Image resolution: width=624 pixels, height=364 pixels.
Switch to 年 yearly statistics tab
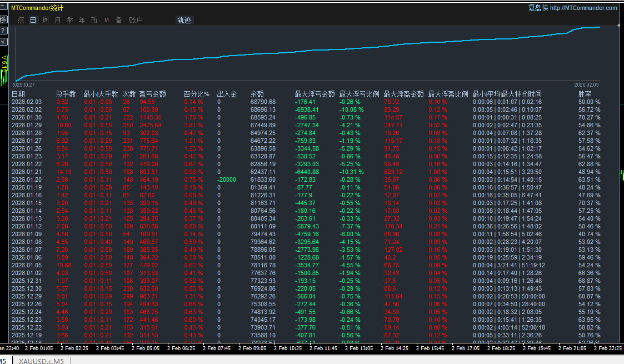[x=82, y=20]
